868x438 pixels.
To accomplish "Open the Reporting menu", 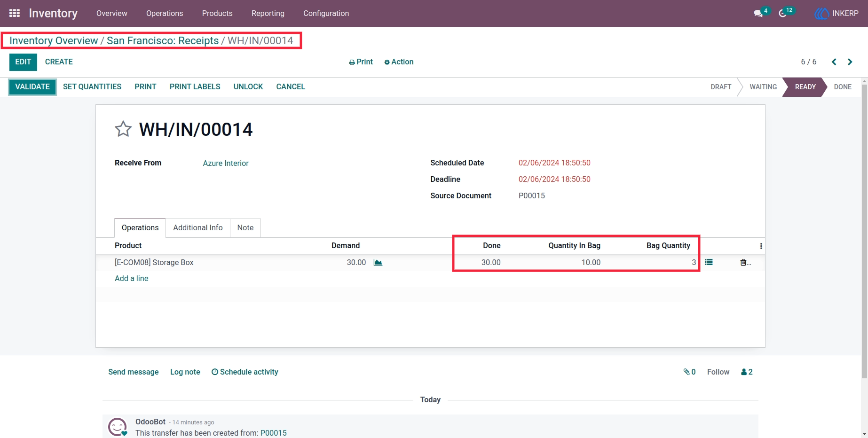I will pos(268,13).
